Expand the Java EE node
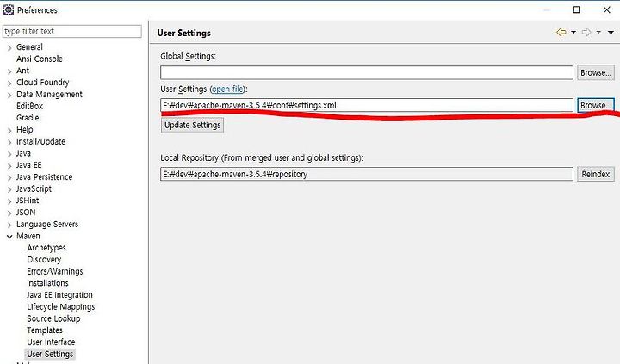This screenshot has width=620, height=364. point(9,166)
